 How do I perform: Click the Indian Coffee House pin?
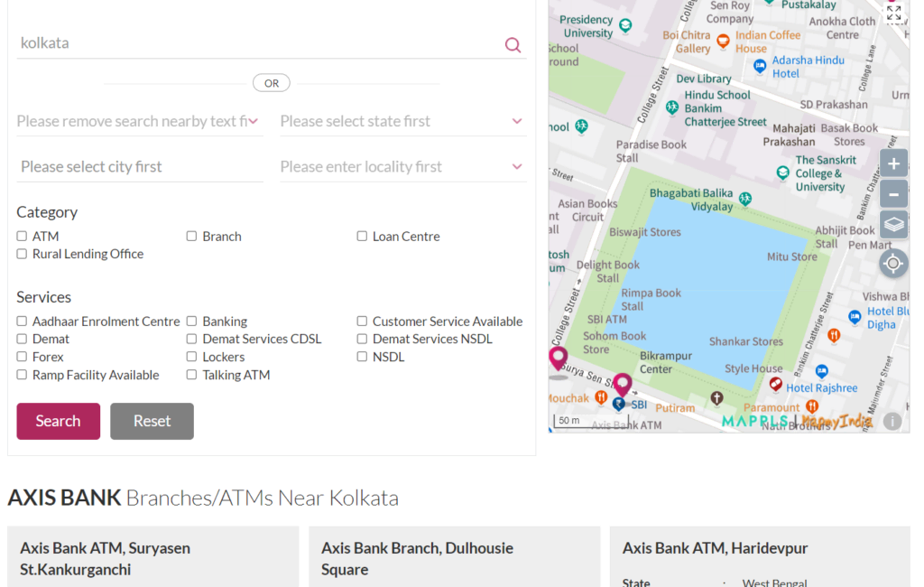[723, 42]
